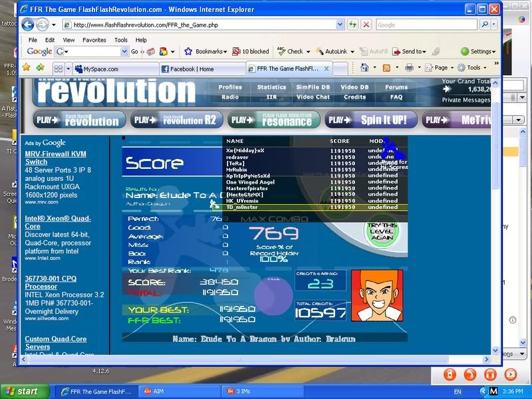Open the Page dropdown menu

coord(441,68)
